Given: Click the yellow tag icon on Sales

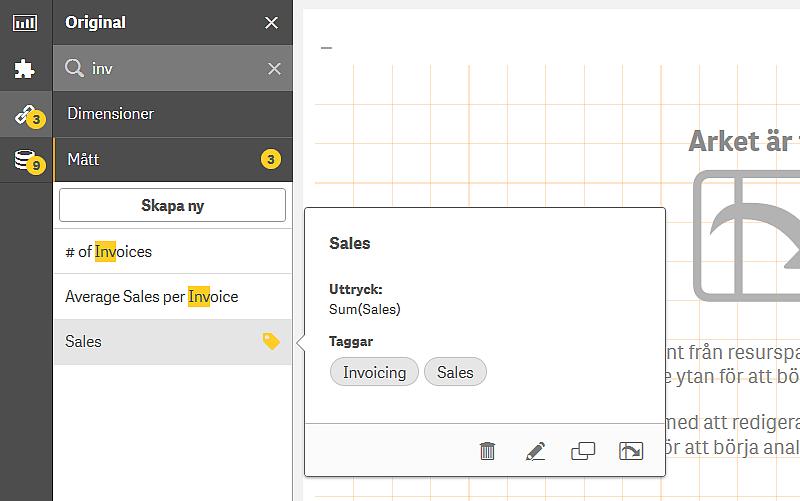Looking at the screenshot, I should (x=271, y=341).
